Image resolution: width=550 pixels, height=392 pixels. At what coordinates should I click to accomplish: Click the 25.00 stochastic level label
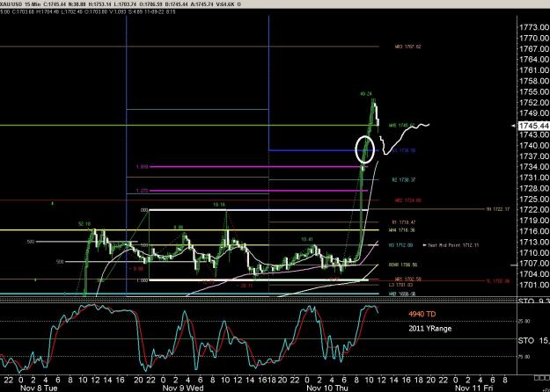pyautogui.click(x=524, y=321)
